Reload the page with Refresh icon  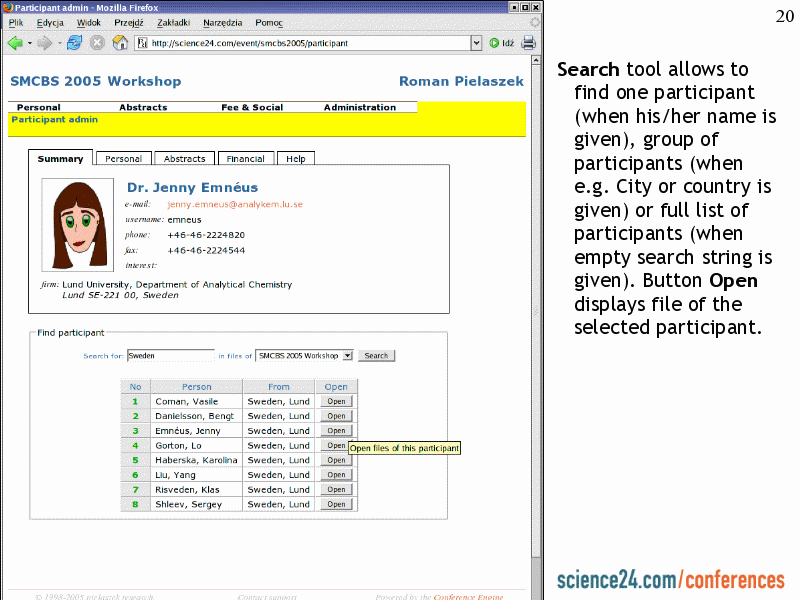(x=74, y=43)
